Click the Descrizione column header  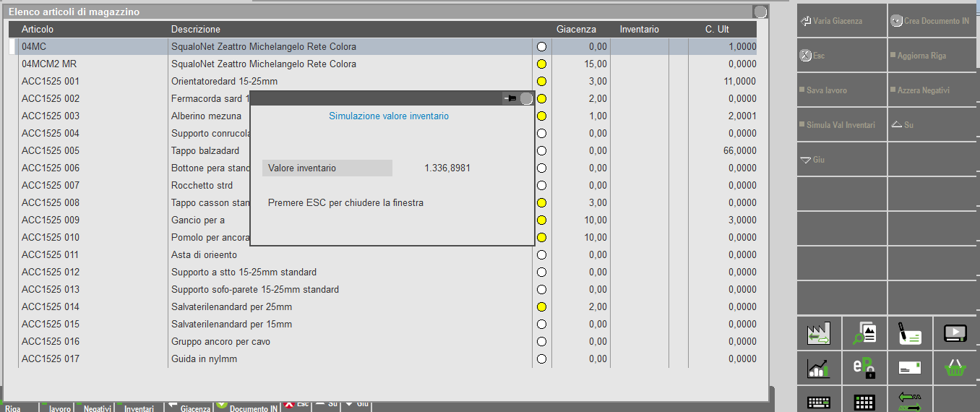click(196, 30)
